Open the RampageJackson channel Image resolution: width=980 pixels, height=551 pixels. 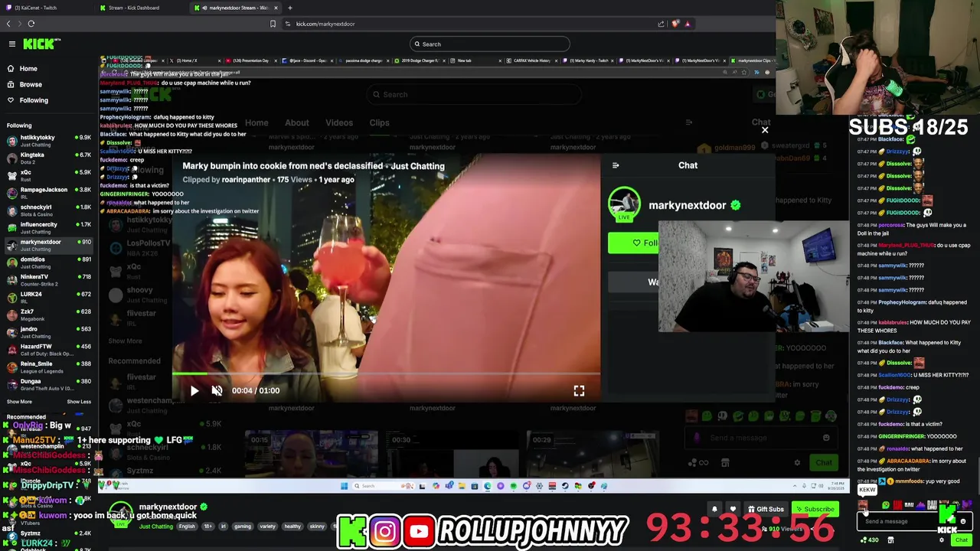click(47, 193)
